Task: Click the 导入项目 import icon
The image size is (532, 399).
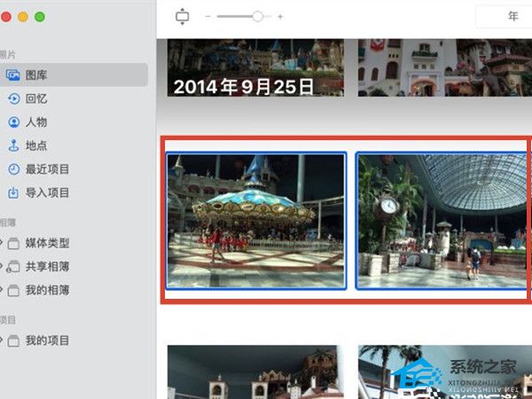Action: pyautogui.click(x=13, y=192)
